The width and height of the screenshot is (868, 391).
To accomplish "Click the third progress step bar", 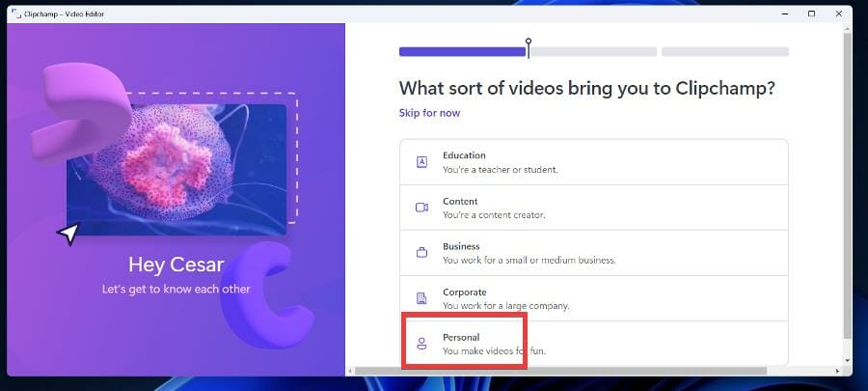I will point(725,51).
